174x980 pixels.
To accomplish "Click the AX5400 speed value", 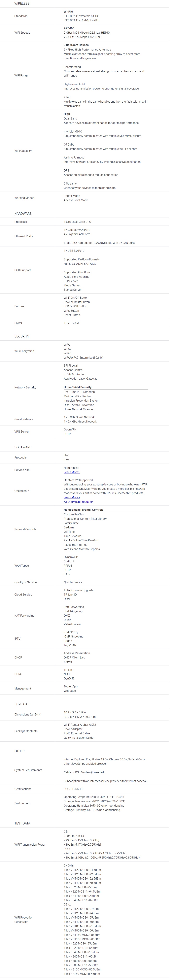I will tap(69, 29).
